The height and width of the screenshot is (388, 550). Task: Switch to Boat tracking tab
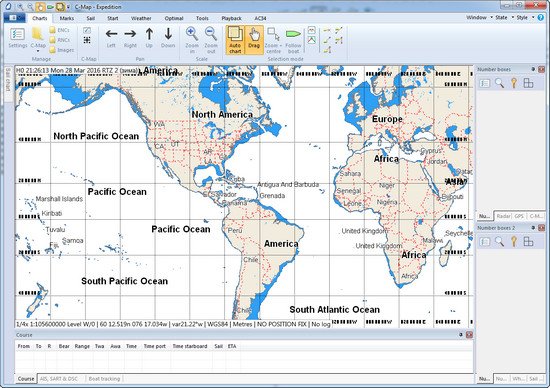point(104,379)
